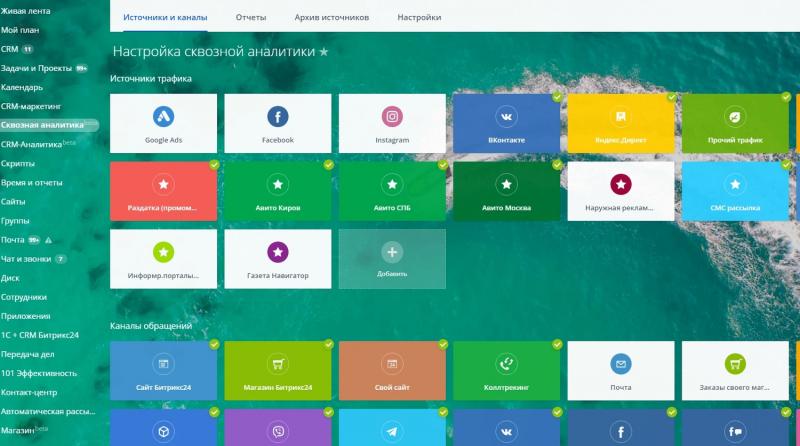Open the Коллтрекинг channel tile

click(506, 370)
